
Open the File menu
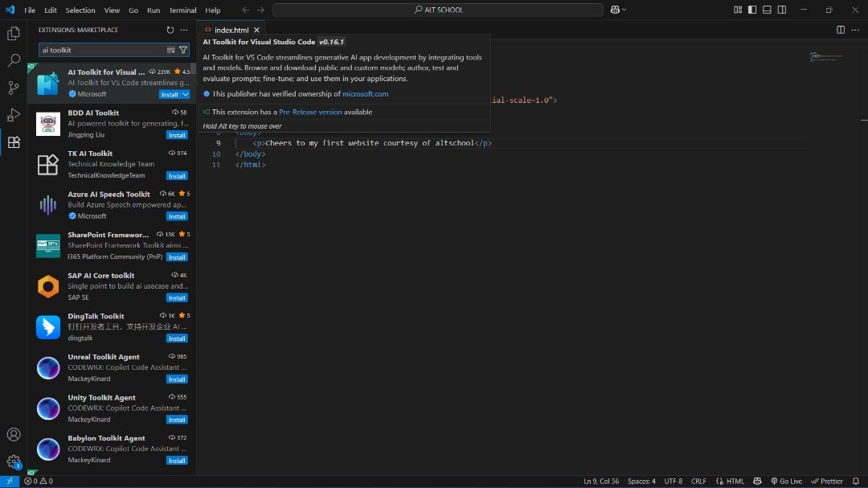tap(30, 10)
